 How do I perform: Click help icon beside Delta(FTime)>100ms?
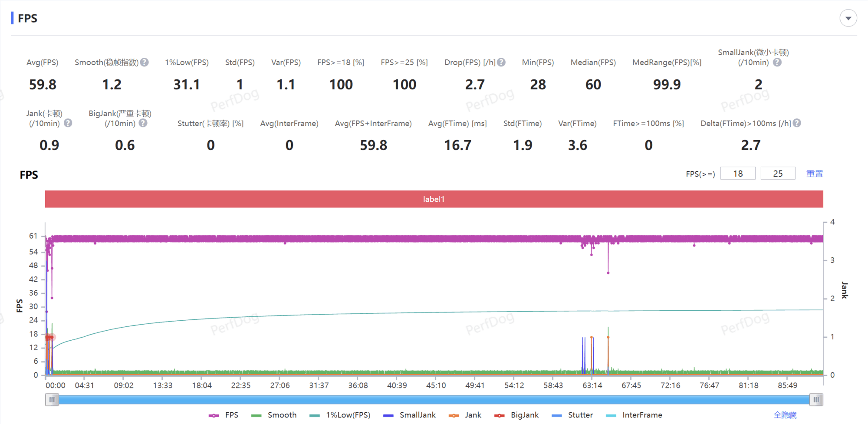(x=797, y=123)
